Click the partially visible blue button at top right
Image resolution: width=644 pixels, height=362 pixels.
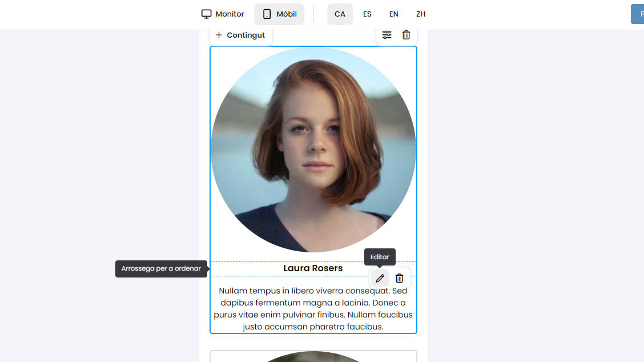(x=637, y=14)
